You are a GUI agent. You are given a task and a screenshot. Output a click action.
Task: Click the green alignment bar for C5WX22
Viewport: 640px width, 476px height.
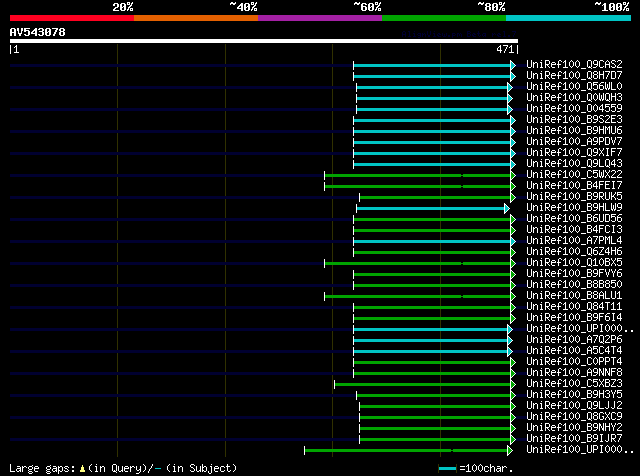[418, 176]
